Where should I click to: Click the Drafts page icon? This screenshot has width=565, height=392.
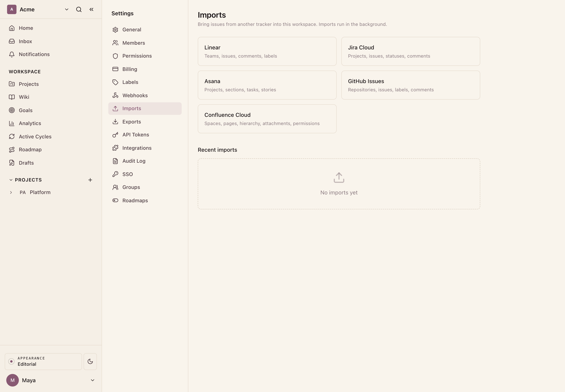click(x=12, y=163)
